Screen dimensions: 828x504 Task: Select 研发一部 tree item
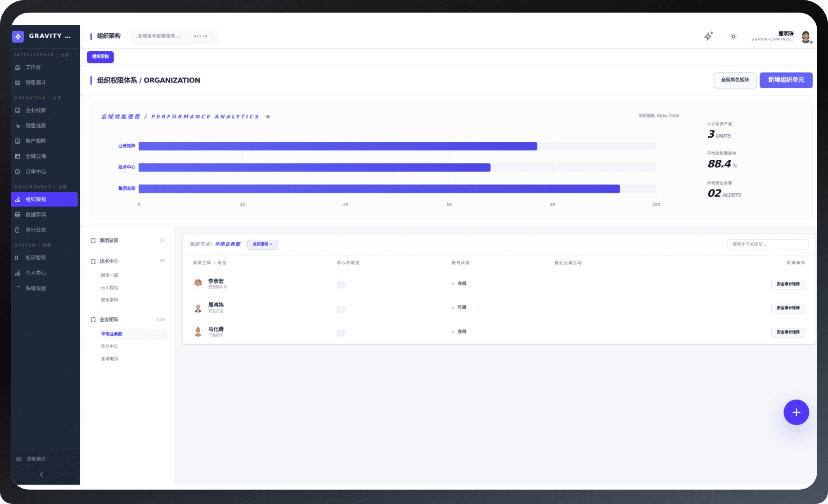pyautogui.click(x=109, y=275)
